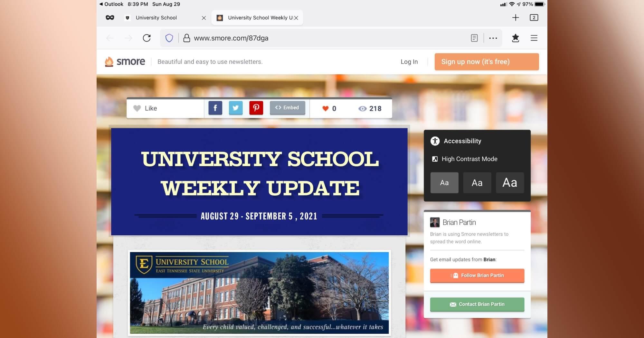Select the smallest Aa text size
Viewport: 644px width, 338px height.
tap(444, 183)
